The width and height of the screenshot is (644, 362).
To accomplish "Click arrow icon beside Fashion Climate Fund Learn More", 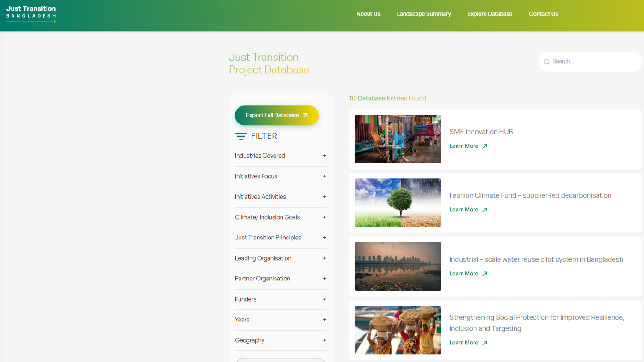I will pyautogui.click(x=485, y=210).
